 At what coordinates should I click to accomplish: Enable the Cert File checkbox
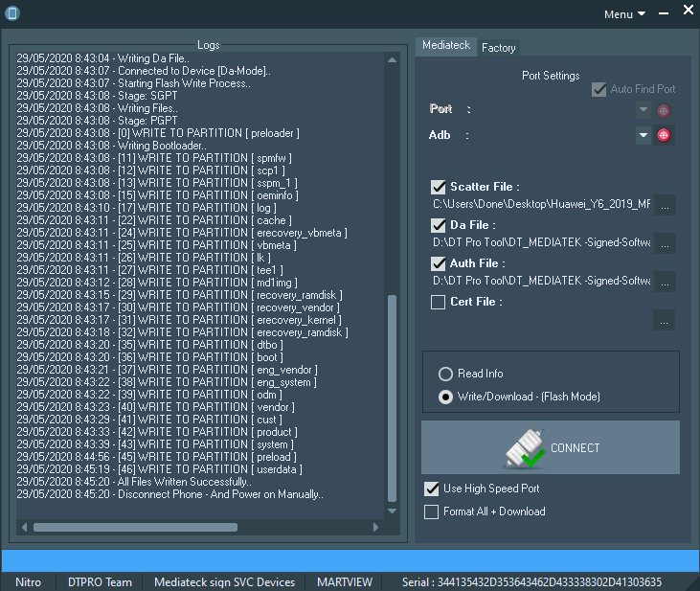point(439,302)
